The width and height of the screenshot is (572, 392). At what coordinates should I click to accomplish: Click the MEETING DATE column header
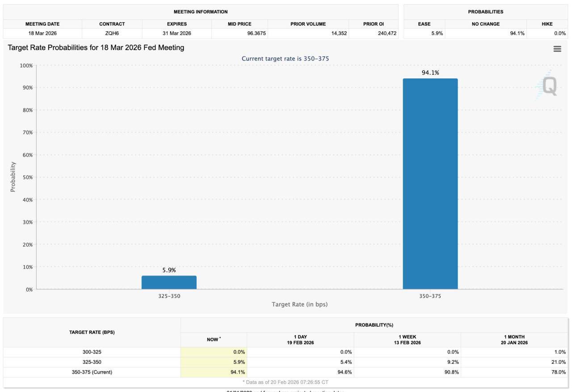coord(42,24)
